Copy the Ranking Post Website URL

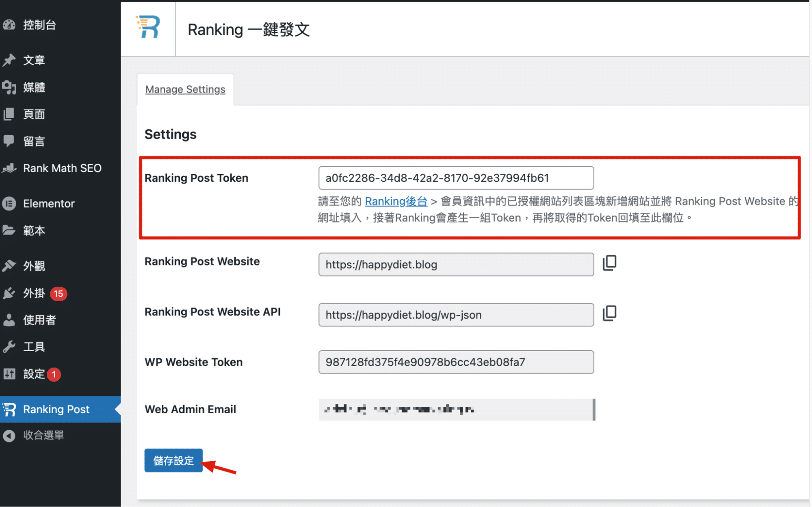[x=609, y=263]
